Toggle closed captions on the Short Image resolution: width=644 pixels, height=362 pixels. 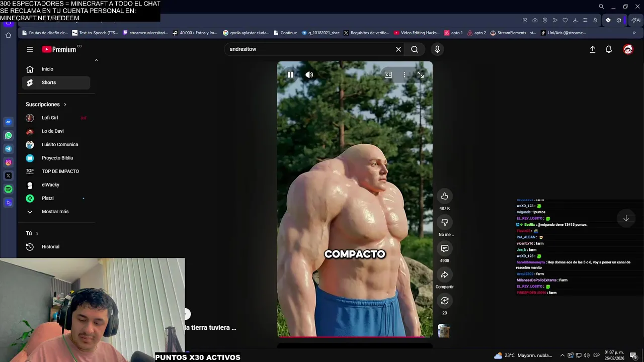pyautogui.click(x=388, y=74)
